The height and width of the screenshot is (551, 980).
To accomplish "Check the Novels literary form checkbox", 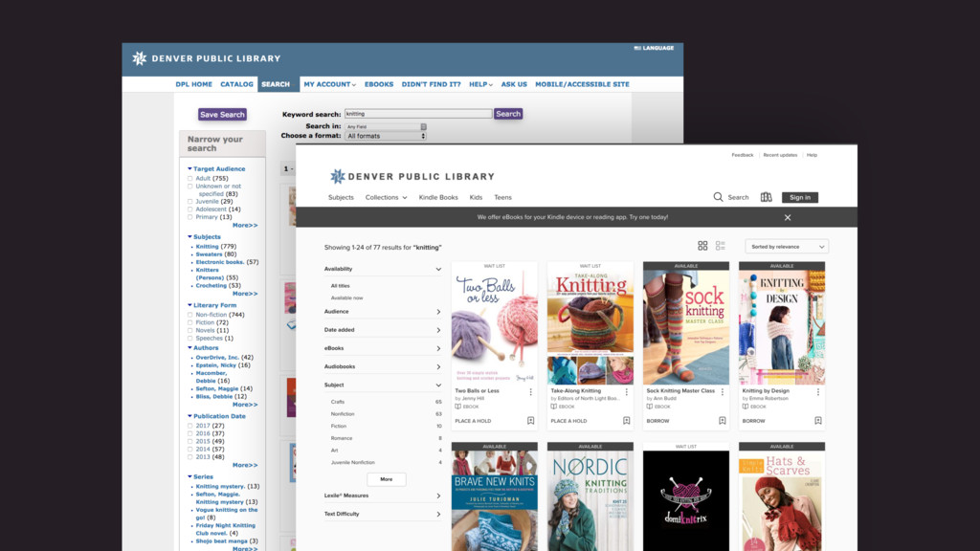I will click(x=190, y=330).
